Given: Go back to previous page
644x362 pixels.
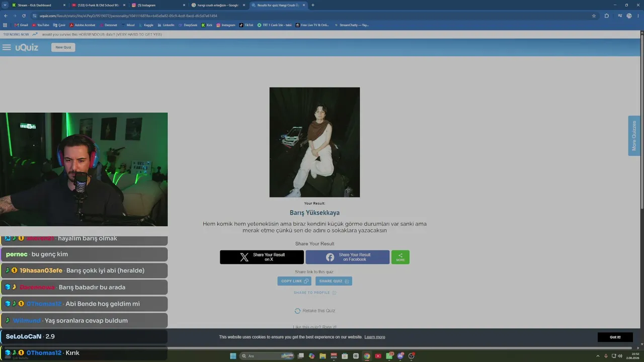Looking at the screenshot, I should (6, 16).
